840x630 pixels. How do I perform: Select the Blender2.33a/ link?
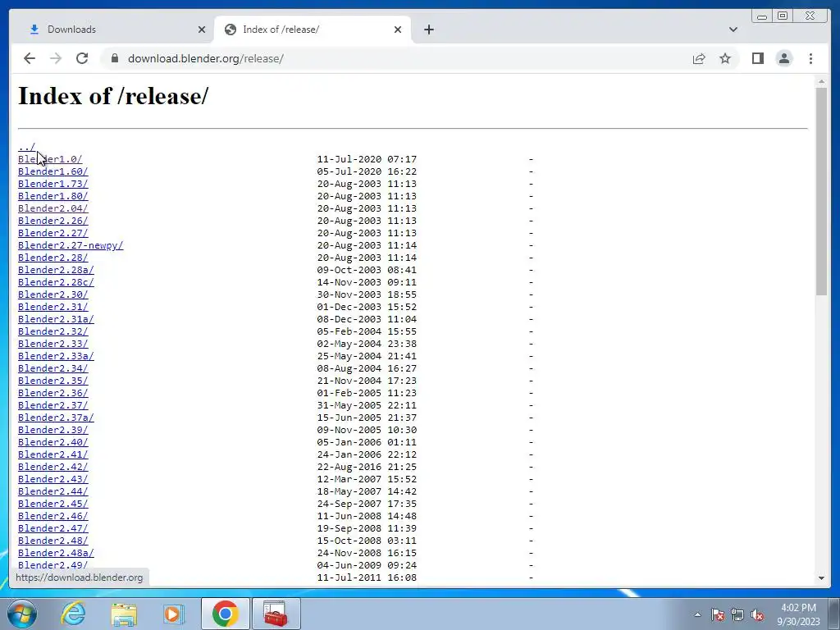pos(56,356)
